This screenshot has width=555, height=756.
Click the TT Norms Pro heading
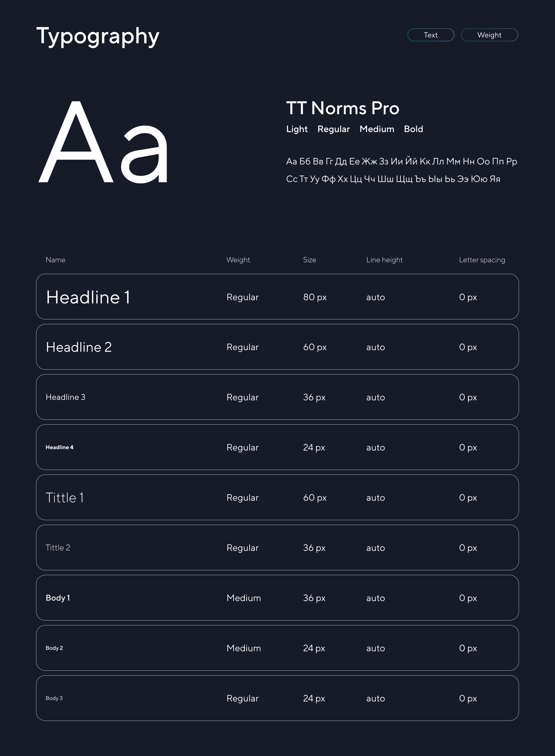point(342,108)
